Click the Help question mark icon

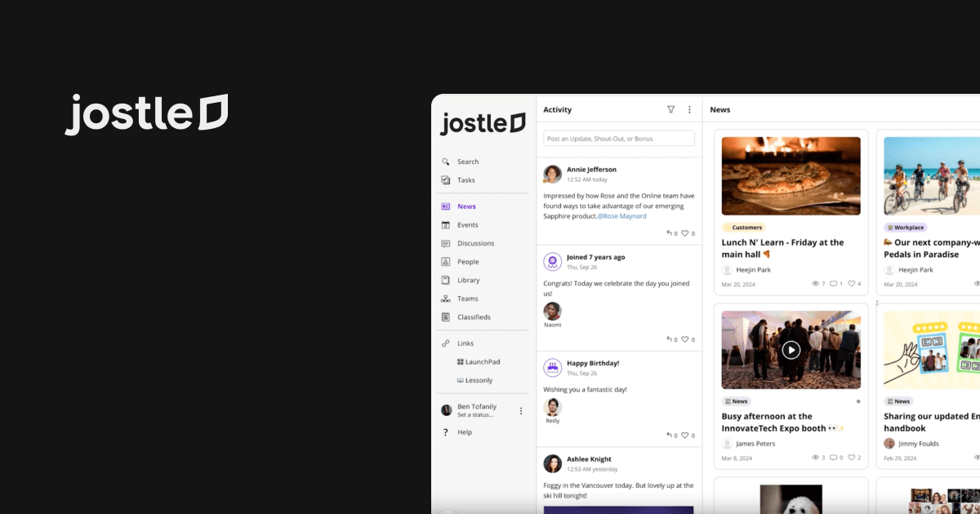(x=446, y=432)
